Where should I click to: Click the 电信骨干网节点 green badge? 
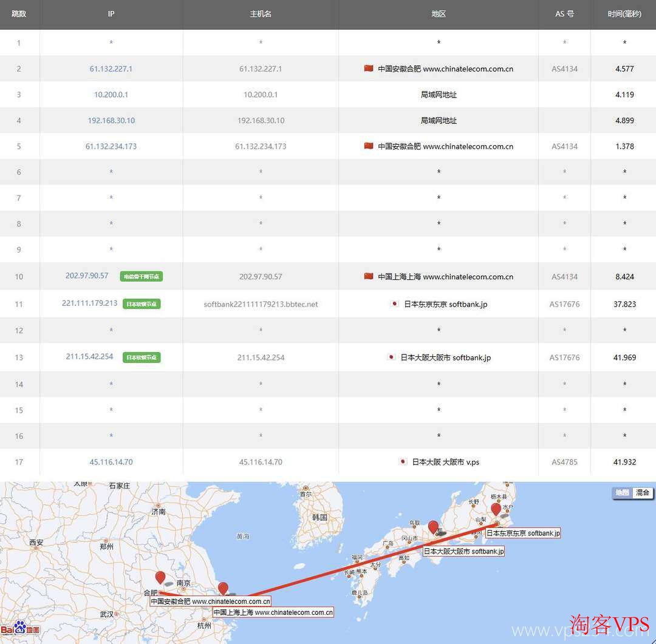click(x=142, y=276)
